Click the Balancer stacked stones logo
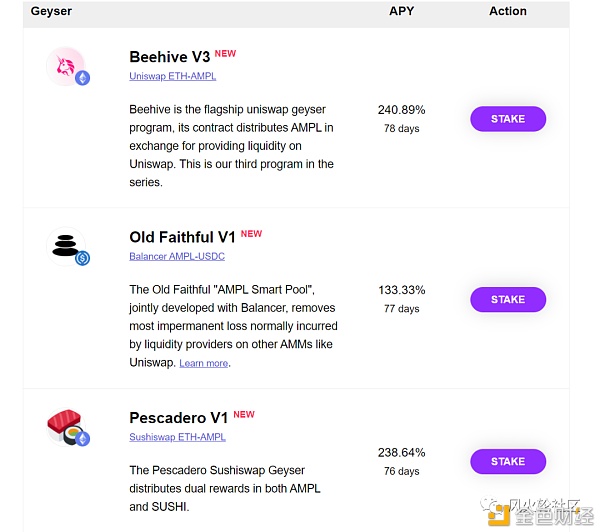 click(x=65, y=246)
